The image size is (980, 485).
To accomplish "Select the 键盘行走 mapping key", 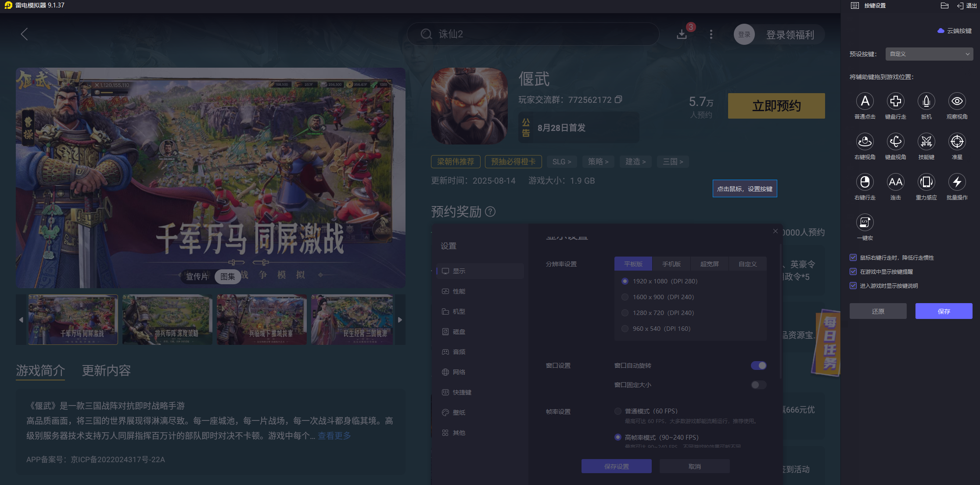I will (896, 102).
